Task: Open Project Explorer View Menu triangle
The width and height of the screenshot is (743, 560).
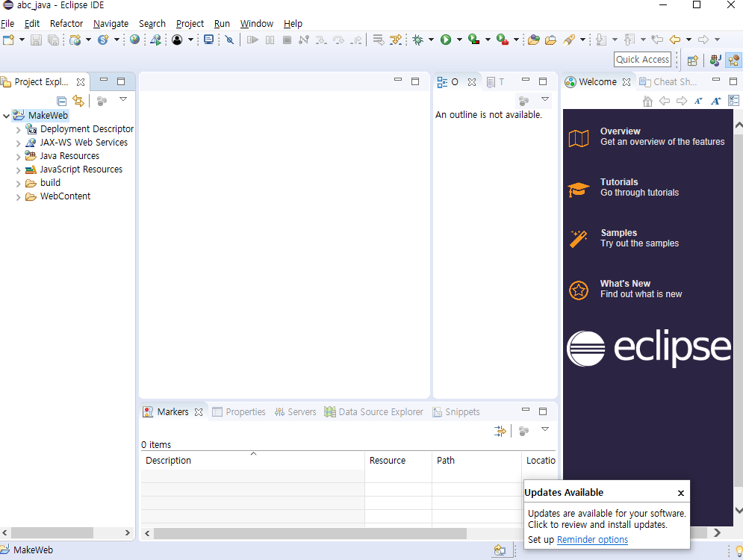Action: click(x=123, y=99)
